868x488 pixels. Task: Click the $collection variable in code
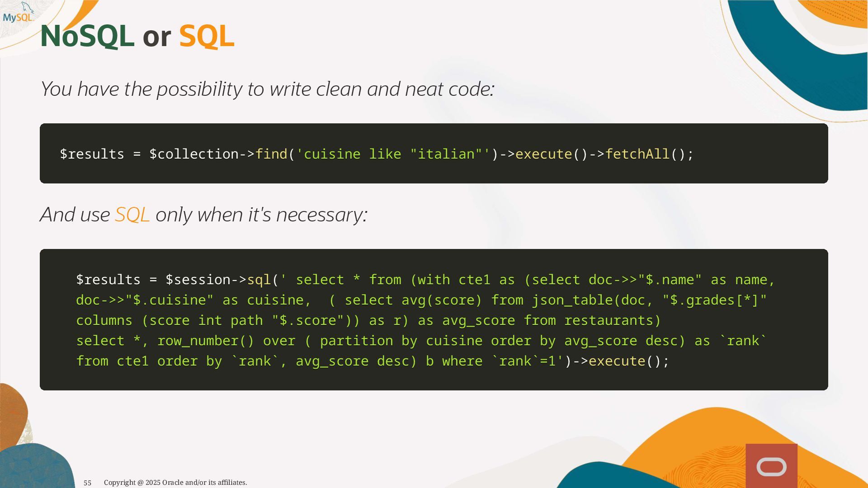[x=194, y=154]
